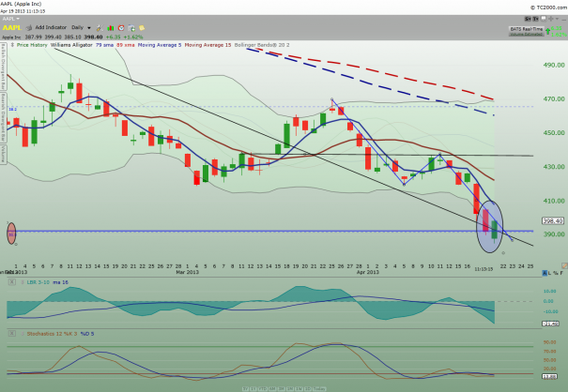Screen dimensions: 568x392
Task: Click the green up-arrow price change icon
Action: click(x=547, y=31)
